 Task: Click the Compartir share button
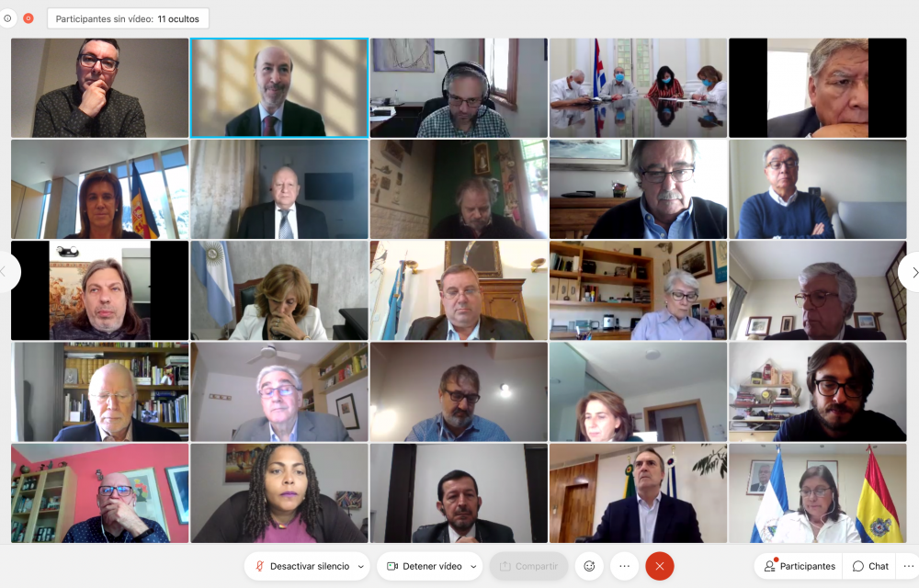(x=528, y=566)
